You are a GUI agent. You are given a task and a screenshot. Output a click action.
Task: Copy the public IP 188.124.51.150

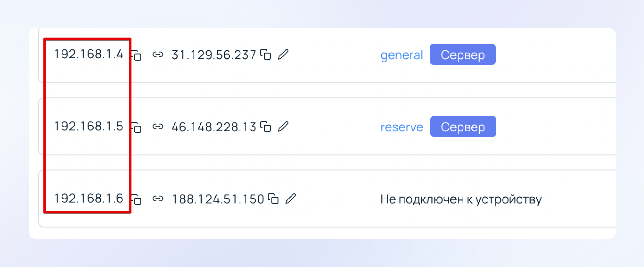273,199
